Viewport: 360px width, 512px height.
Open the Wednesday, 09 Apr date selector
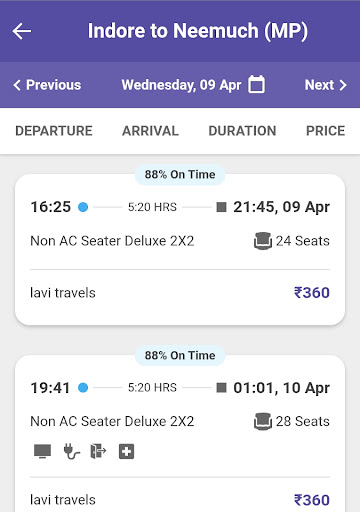pos(181,85)
